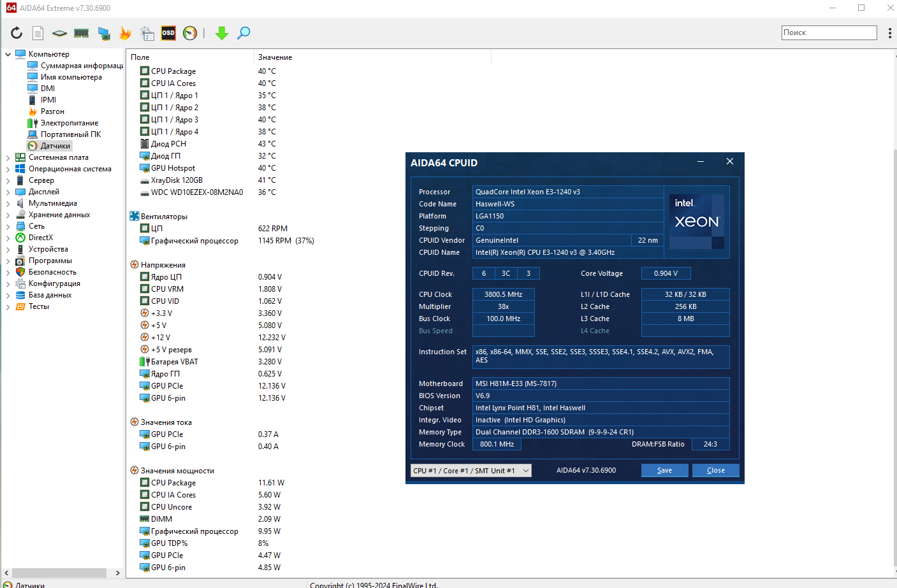The height and width of the screenshot is (588, 897).
Task: Expand the Операционная система node
Action: click(x=8, y=169)
